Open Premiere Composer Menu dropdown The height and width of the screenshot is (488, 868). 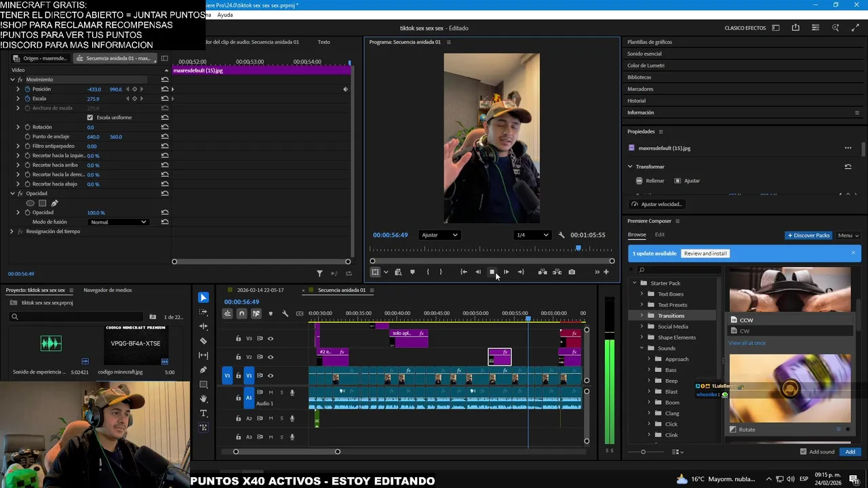point(848,235)
